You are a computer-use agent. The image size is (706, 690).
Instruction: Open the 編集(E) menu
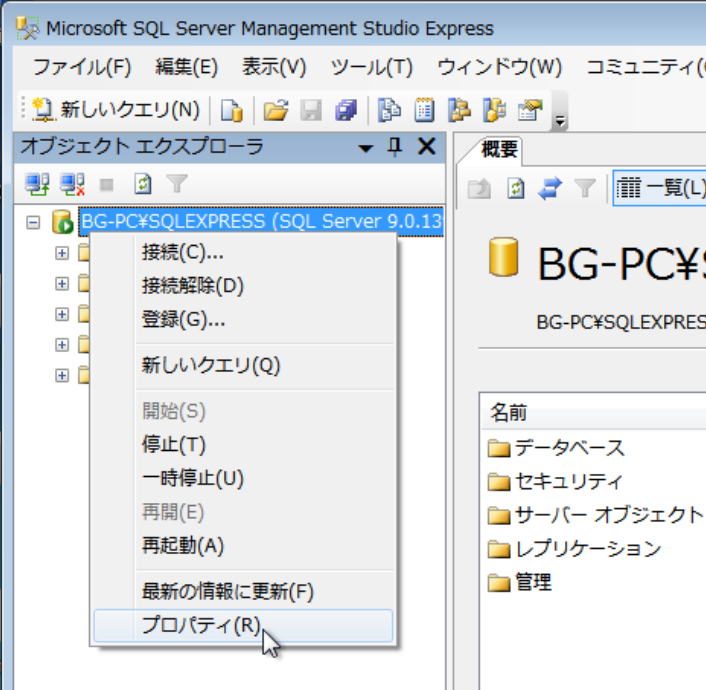click(x=186, y=68)
